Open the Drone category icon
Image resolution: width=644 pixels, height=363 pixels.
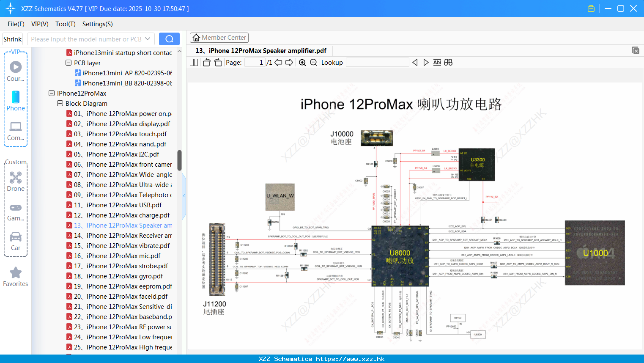[16, 177]
